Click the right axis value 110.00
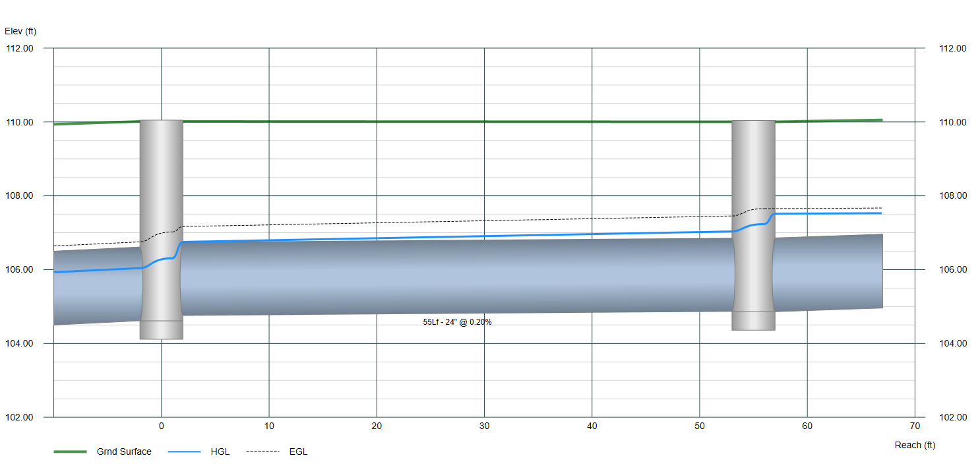Screen dimensions: 980x466 click(952, 122)
